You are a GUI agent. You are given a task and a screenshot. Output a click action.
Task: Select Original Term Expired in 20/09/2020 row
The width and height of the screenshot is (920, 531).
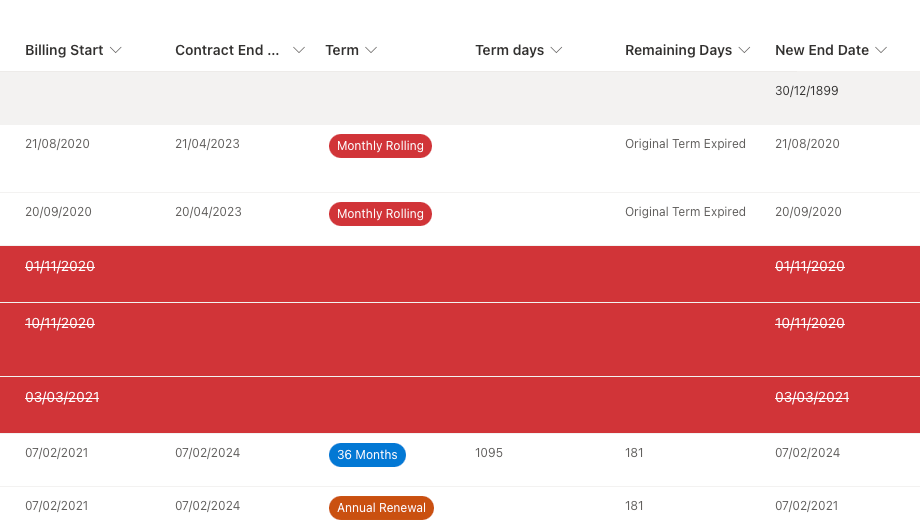(x=685, y=212)
